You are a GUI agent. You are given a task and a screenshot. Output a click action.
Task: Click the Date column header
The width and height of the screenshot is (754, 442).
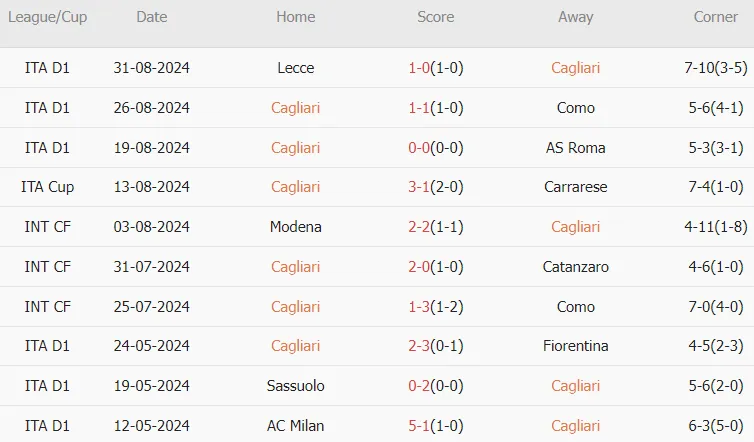tap(151, 17)
